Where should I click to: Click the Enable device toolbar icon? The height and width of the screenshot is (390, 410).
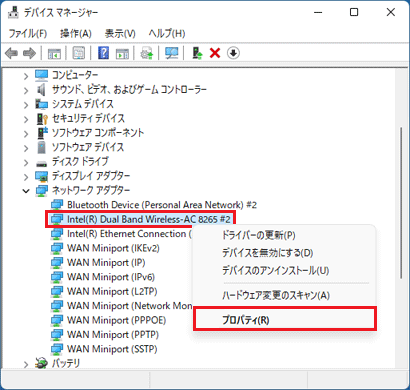click(197, 53)
